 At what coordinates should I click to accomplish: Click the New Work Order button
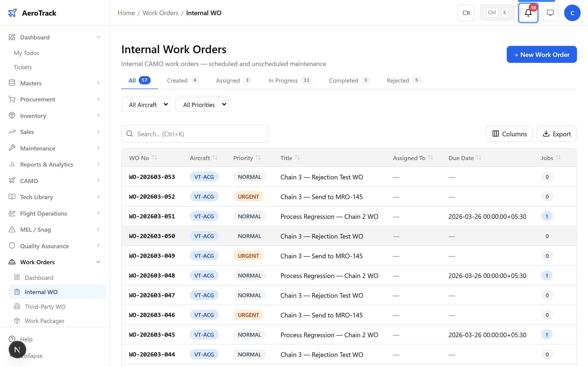tap(541, 55)
